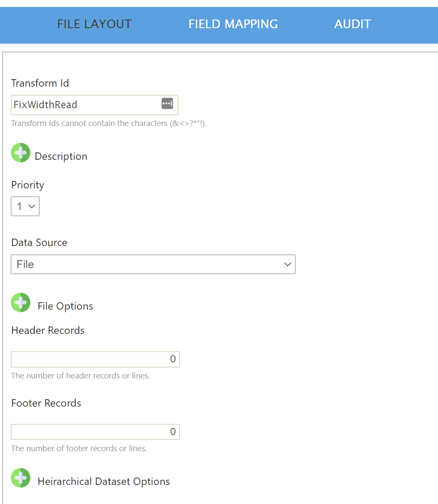
Task: Click the Header Records input field
Action: pos(95,359)
